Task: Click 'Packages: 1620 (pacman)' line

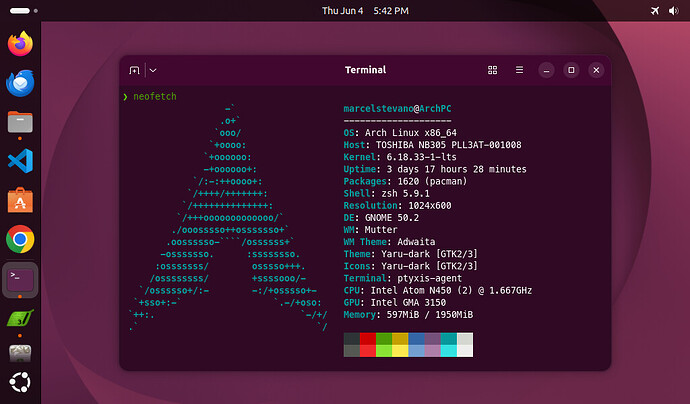Action: 405,181
